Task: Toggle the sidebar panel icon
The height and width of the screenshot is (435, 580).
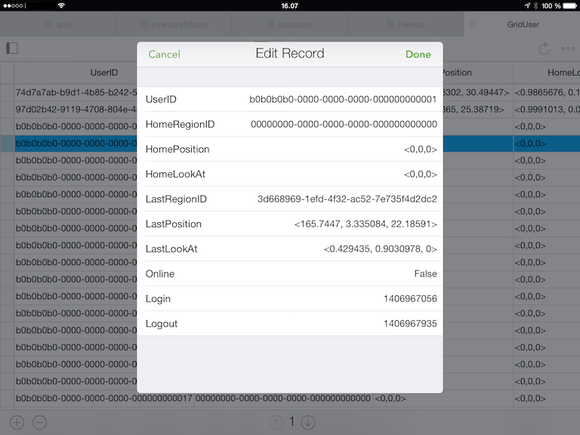Action: click(12, 48)
